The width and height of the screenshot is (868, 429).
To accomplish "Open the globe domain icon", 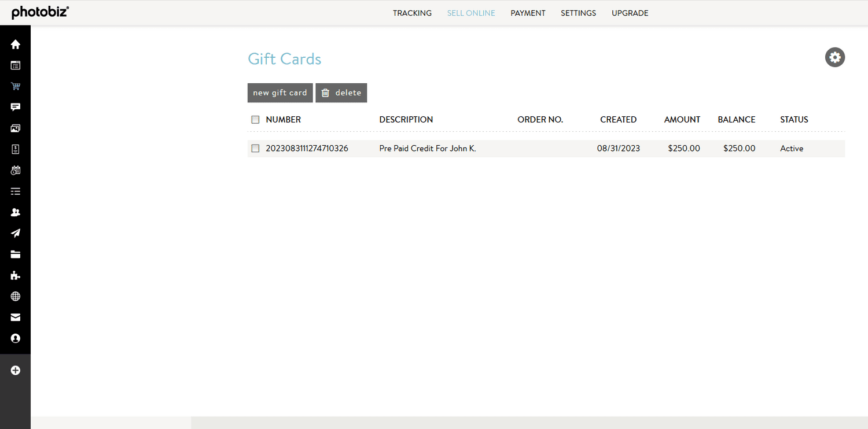I will 16,296.
